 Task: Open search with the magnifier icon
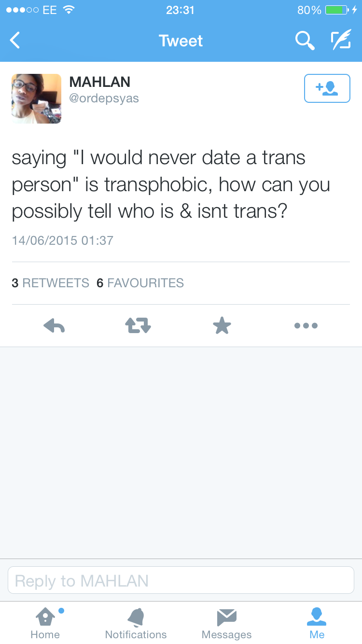pos(305,41)
